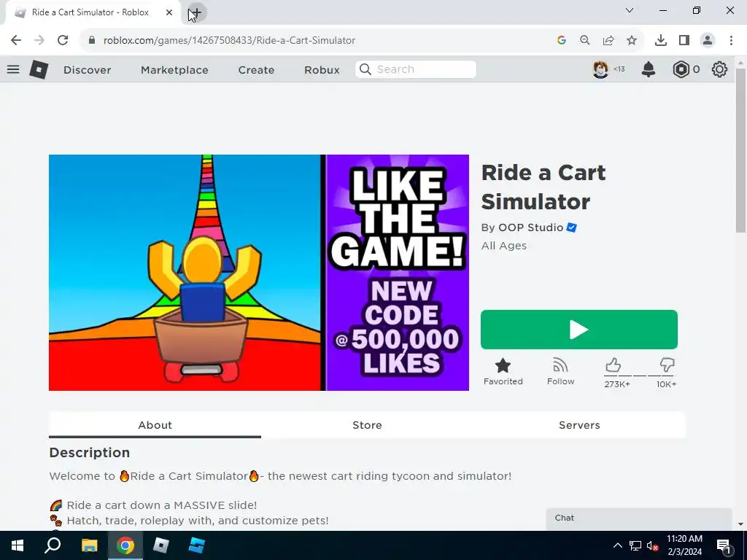Toggle the Chrome side panel
The image size is (747, 560).
click(x=684, y=41)
